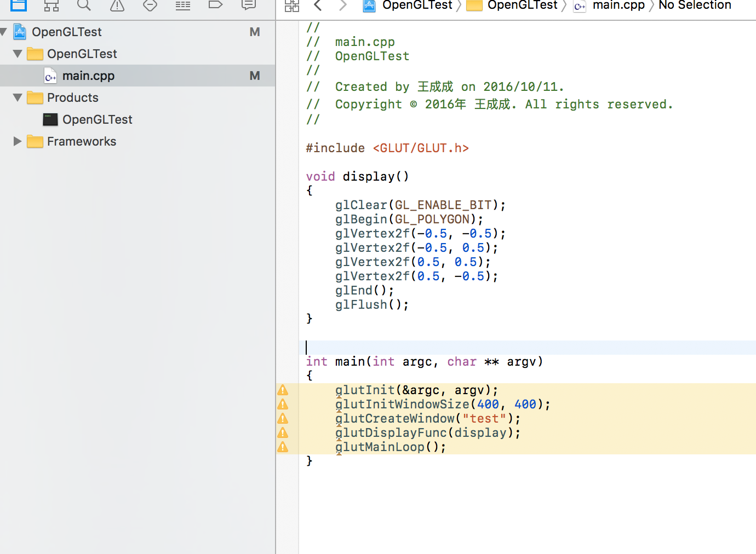Open the Symbol navigator
Viewport: 756px width, 554px height.
[x=51, y=5]
